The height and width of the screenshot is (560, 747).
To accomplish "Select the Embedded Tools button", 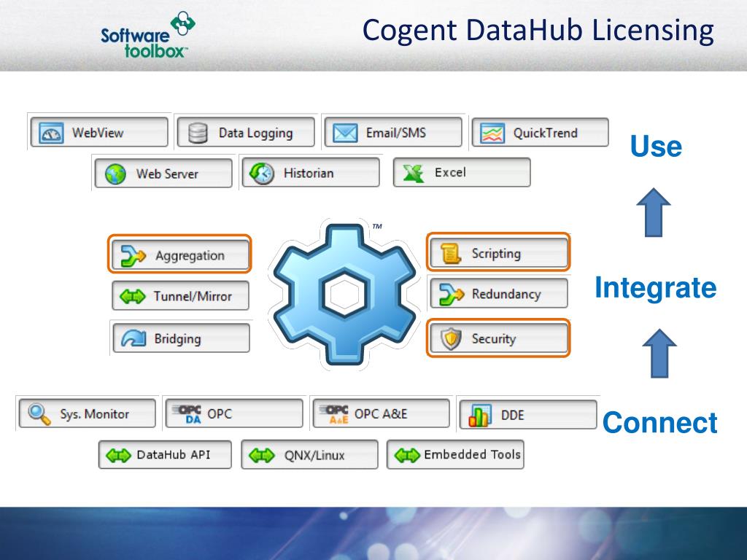I will [x=455, y=455].
